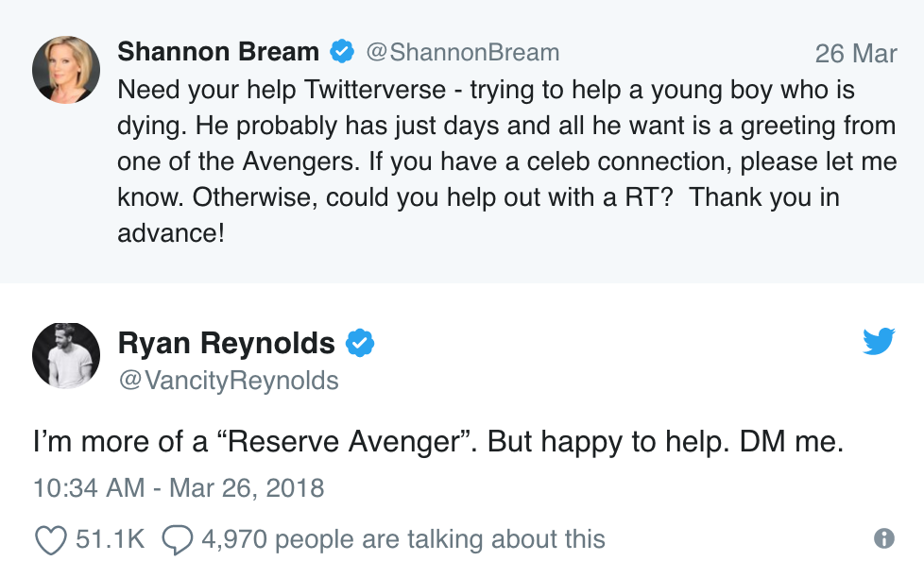Click the info icon on the tweet

pos(884,538)
